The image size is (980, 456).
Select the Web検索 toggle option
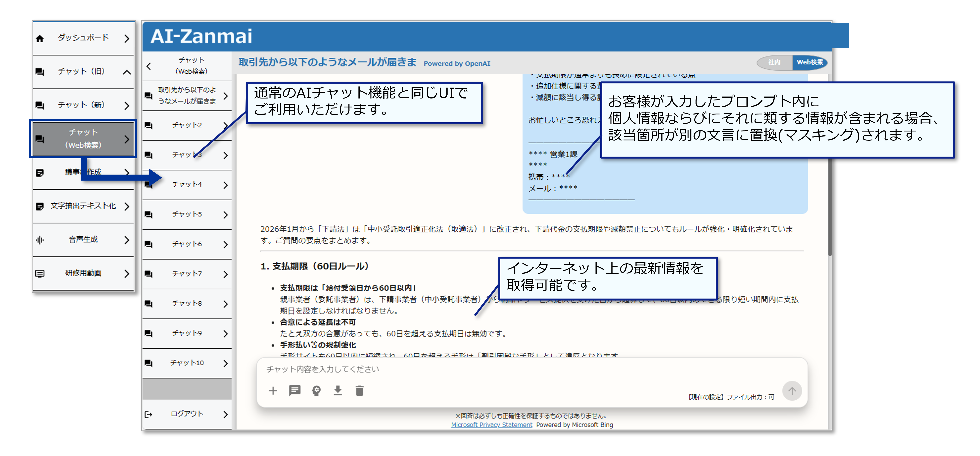[810, 62]
